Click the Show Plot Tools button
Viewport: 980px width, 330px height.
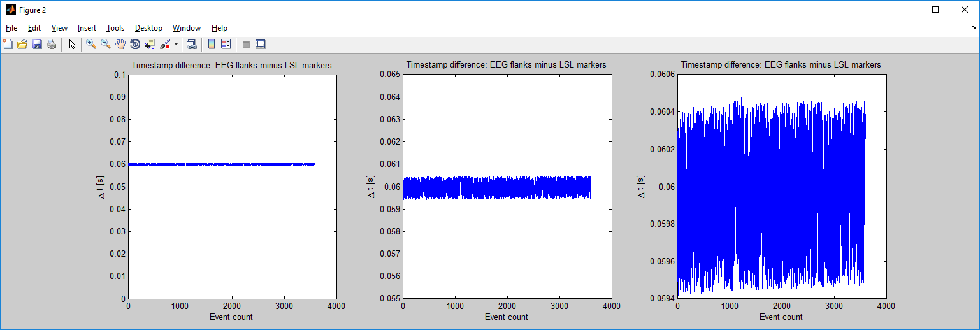[260, 44]
